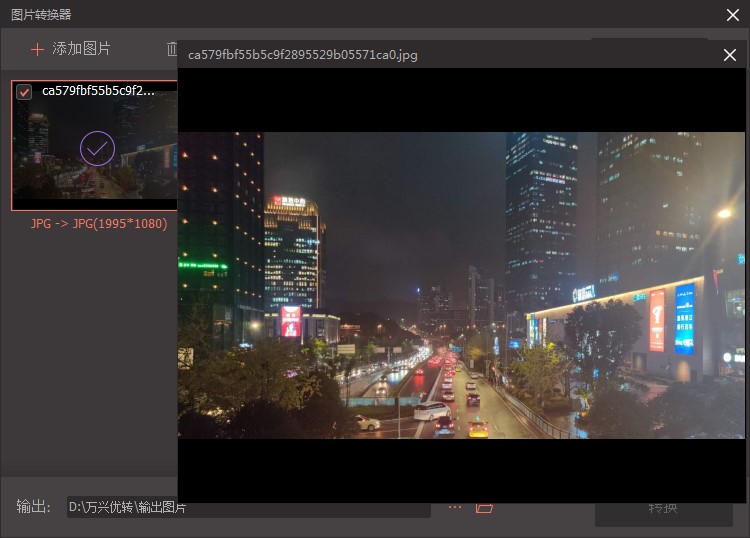Click the preview title ca579fbf55b5c9f2895529b05571ca0.jpg
This screenshot has width=750, height=538.
[303, 55]
